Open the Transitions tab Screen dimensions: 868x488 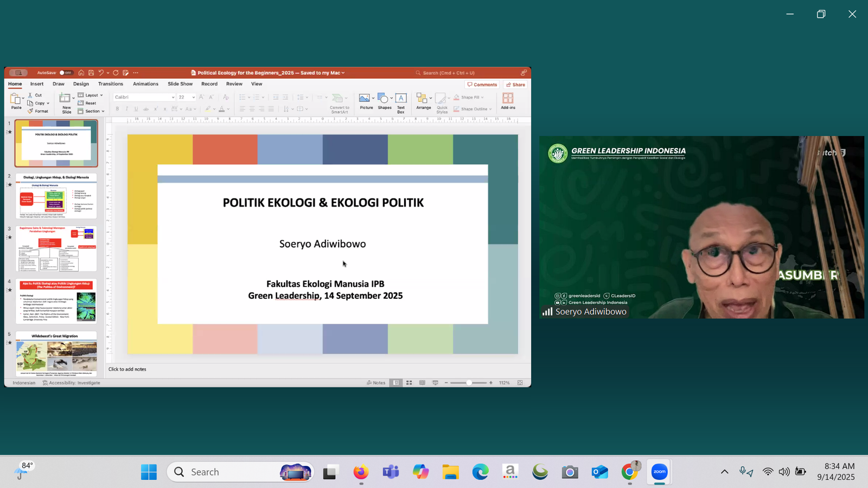[111, 84]
